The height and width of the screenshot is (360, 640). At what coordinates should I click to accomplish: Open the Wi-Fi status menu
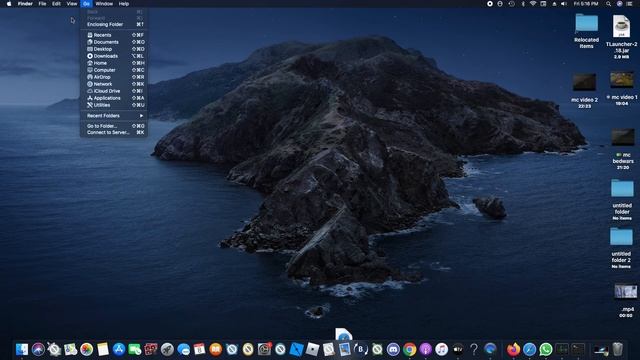tap(533, 4)
